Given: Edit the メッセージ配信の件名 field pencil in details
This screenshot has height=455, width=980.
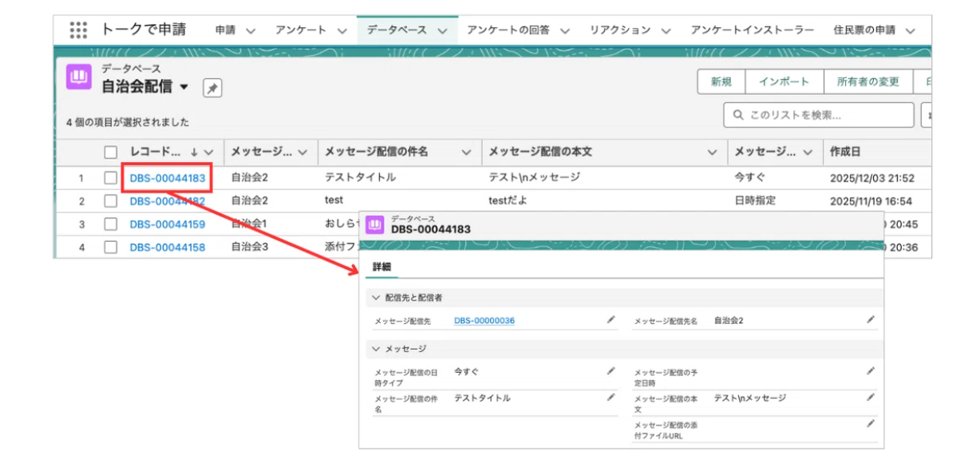Looking at the screenshot, I should click(x=611, y=397).
